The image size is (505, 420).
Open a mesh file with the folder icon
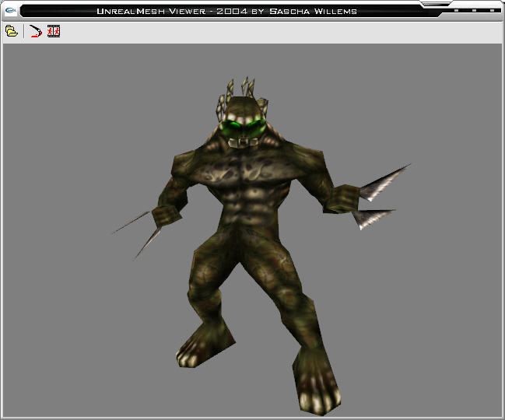pos(12,31)
